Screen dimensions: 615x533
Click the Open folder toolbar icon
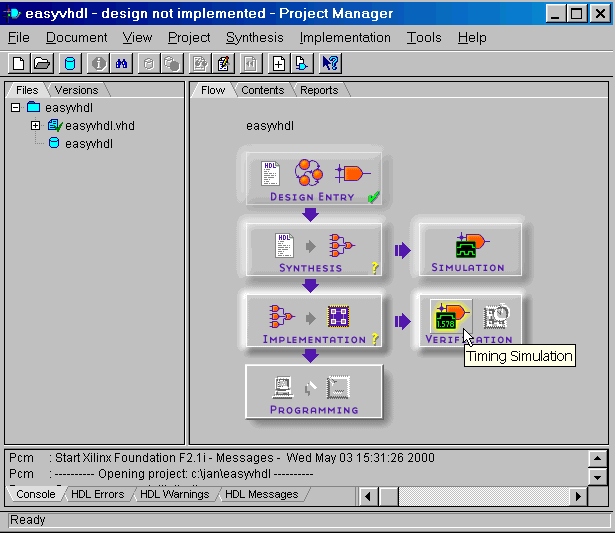click(x=42, y=64)
